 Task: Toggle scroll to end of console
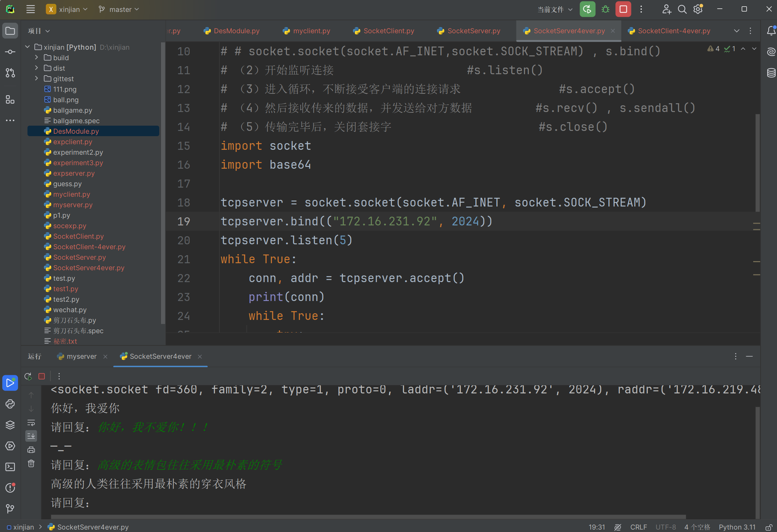[x=31, y=436]
